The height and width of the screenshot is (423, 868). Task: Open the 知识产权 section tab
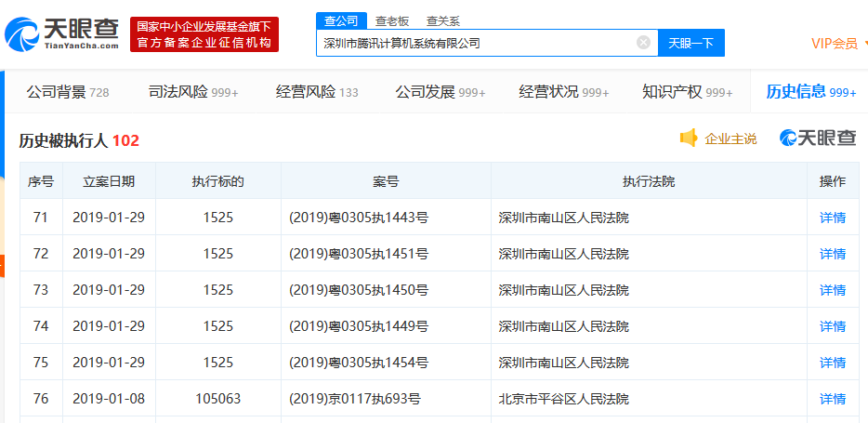[x=687, y=91]
